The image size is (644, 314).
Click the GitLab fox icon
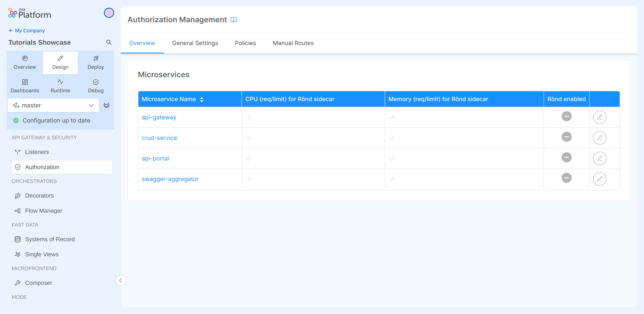[106, 105]
